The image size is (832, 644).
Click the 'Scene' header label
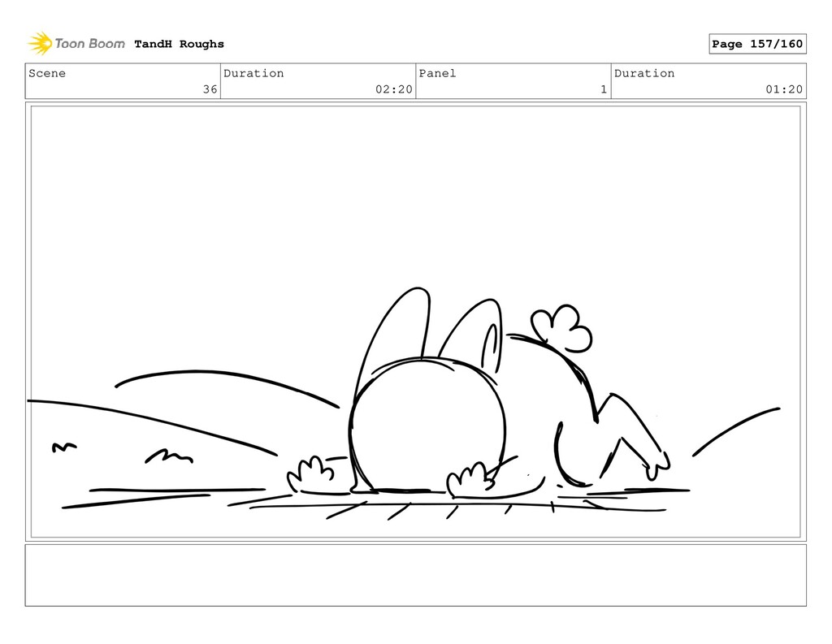(x=47, y=73)
